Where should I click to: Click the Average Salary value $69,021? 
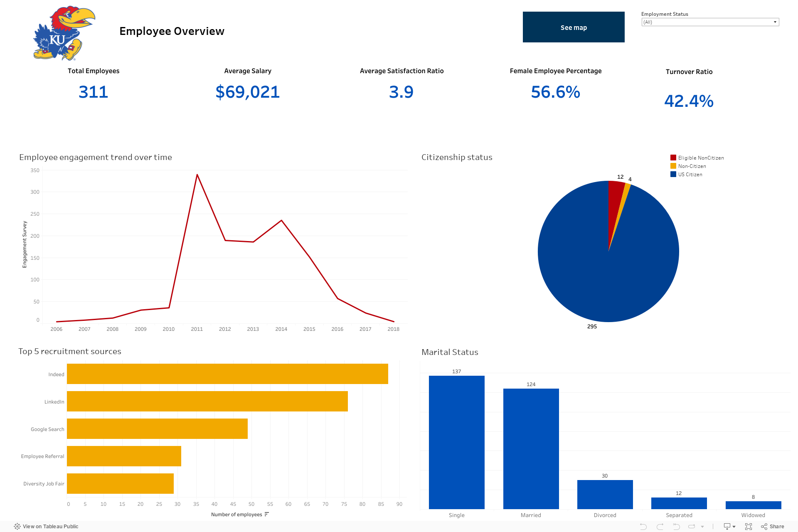point(248,92)
